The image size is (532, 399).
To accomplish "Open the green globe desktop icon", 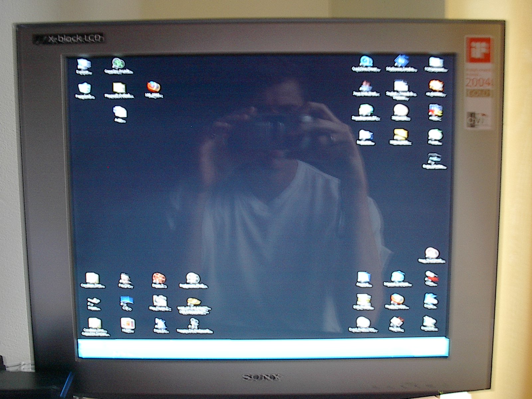I will point(118,63).
